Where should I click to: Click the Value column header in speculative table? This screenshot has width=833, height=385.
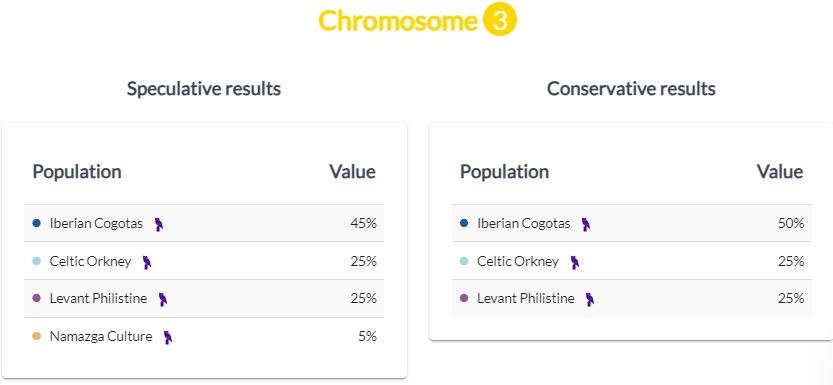pyautogui.click(x=352, y=172)
